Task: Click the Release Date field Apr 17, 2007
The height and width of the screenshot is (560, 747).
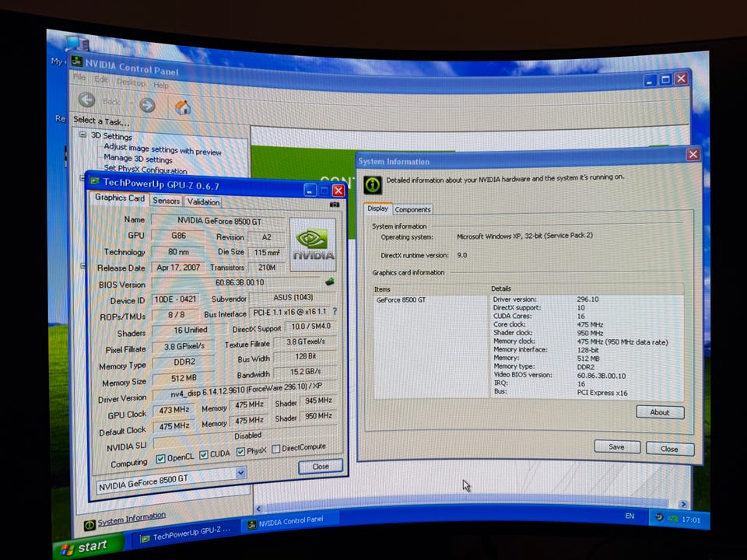Action: (177, 268)
